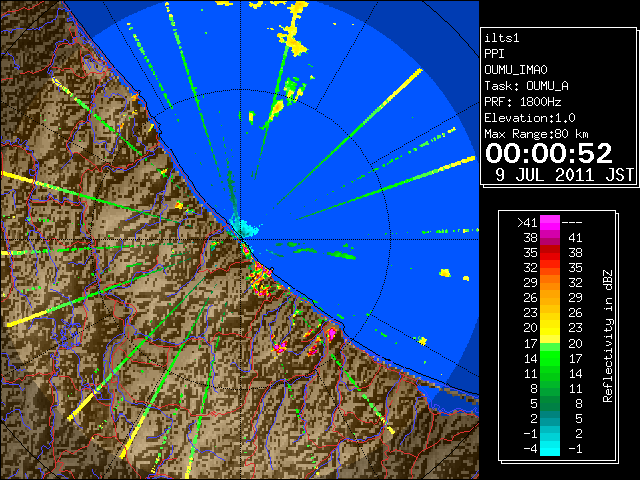The height and width of the screenshot is (480, 640).
Task: Click the 'Max Range:80 km' text
Action: coord(536,134)
